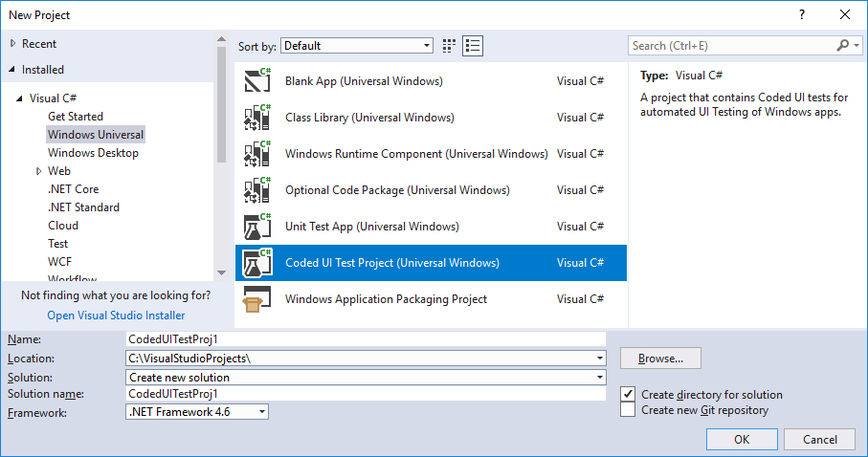Click the Windows Application Packaging Project icon
This screenshot has width=868, height=457.
point(257,299)
